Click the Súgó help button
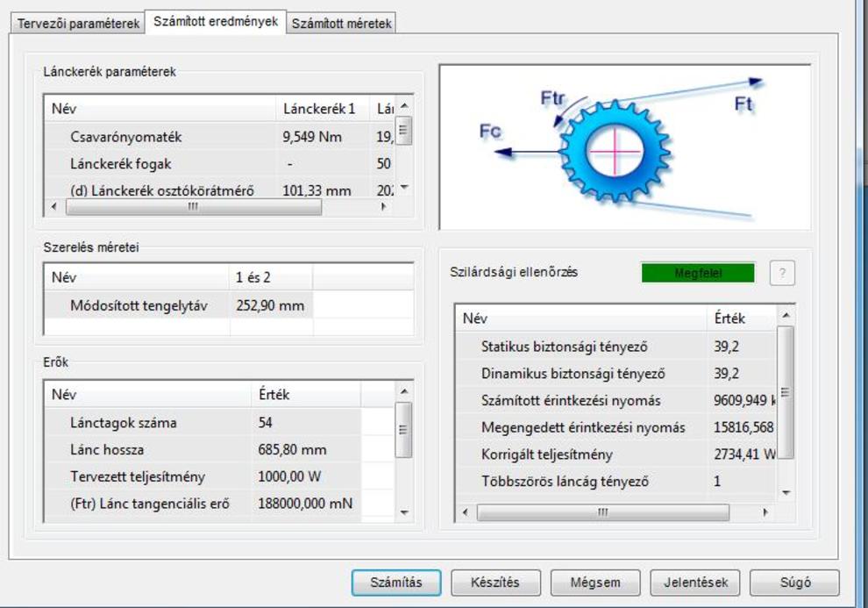 [795, 583]
